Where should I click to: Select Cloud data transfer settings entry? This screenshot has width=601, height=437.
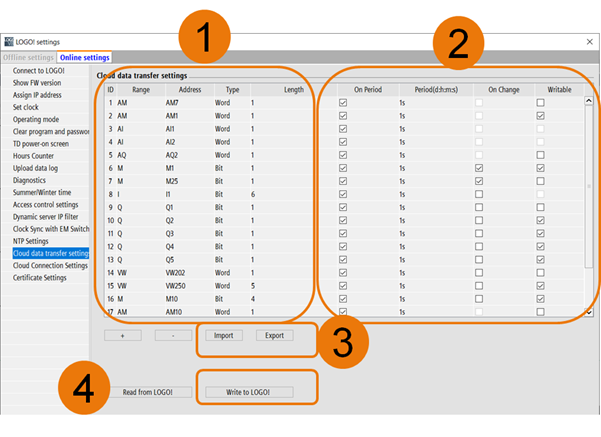click(51, 253)
